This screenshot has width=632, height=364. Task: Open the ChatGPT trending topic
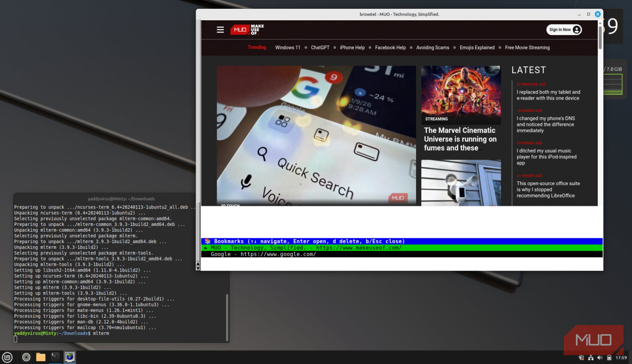pyautogui.click(x=320, y=47)
